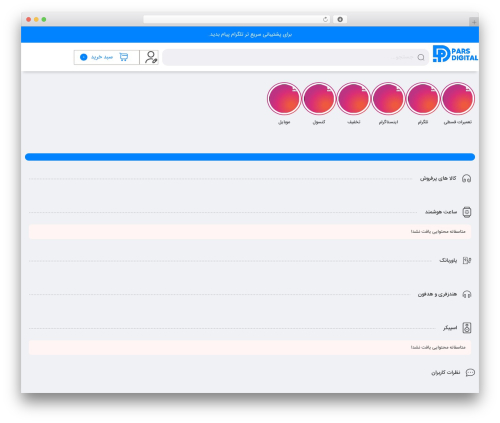Open the کنسول story circle
500x423 pixels.
[x=319, y=99]
